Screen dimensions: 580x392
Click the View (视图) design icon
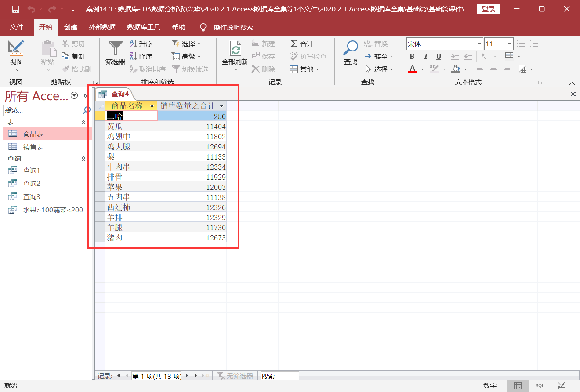tap(16, 47)
